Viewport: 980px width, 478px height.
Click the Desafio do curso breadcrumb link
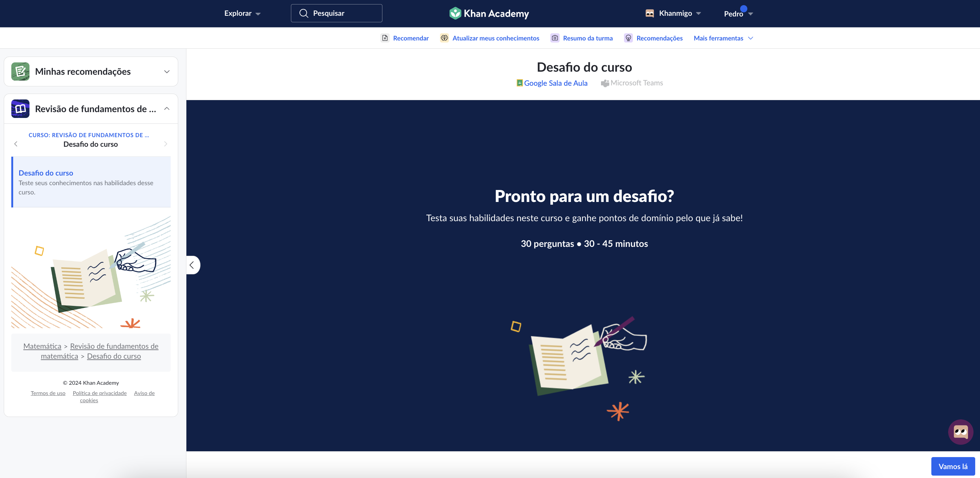point(114,356)
